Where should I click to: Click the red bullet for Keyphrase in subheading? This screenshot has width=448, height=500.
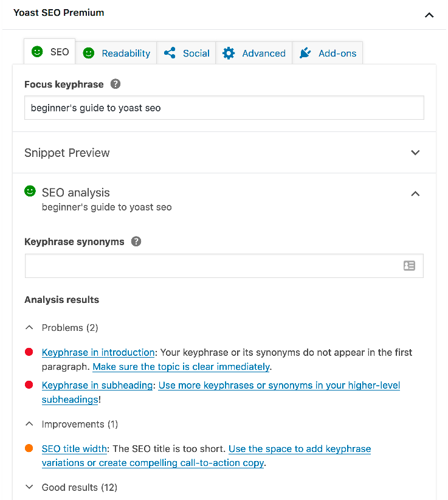(x=29, y=385)
